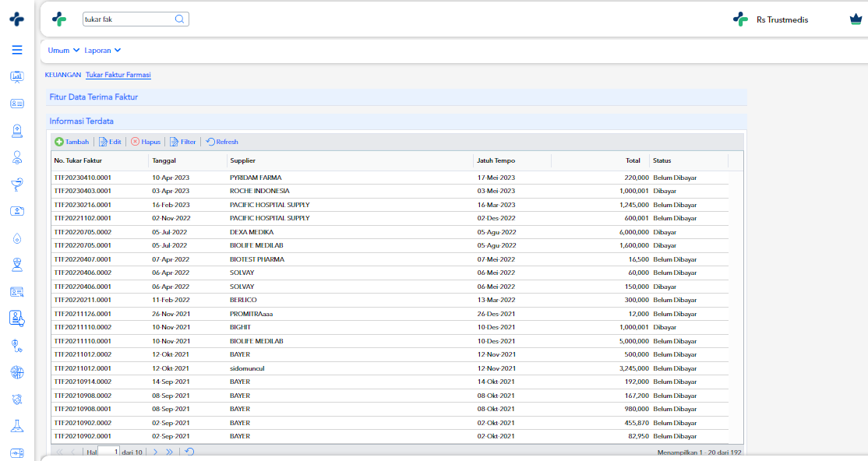
Task: Open the laboratory flask sidebar icon
Action: tap(17, 426)
